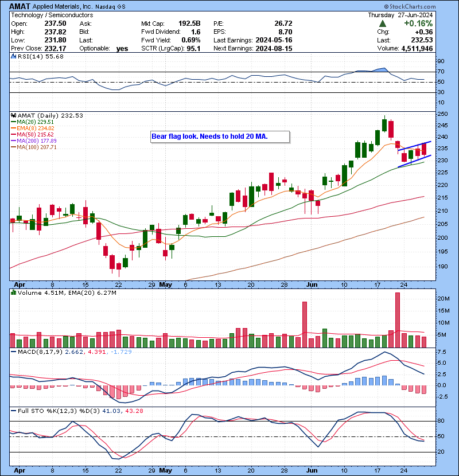Click the green MA(20) legend line marker
459x476 pixels.
(x=13, y=122)
